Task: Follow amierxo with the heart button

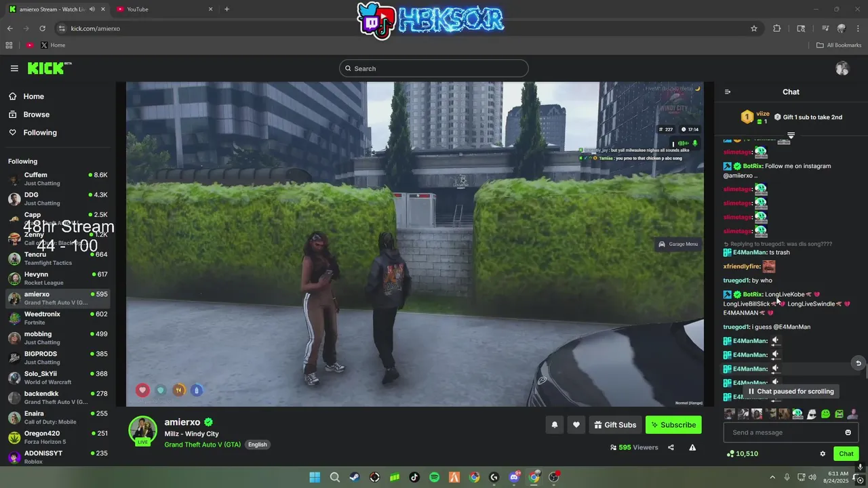Action: [576, 425]
